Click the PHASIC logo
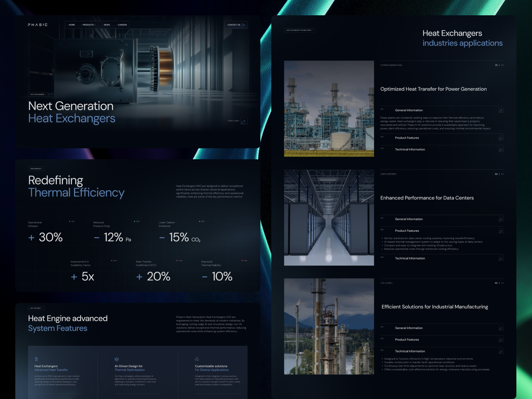This screenshot has width=532, height=399. click(x=38, y=25)
